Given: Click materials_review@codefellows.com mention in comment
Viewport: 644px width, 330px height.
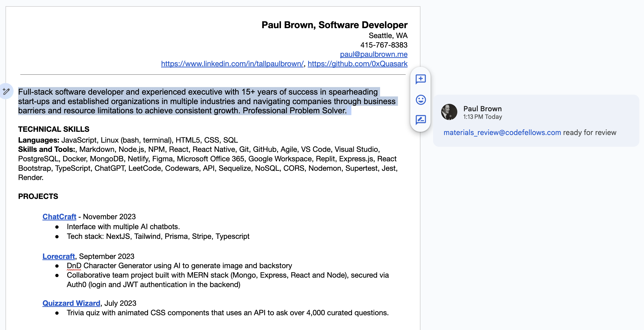Looking at the screenshot, I should coord(502,132).
